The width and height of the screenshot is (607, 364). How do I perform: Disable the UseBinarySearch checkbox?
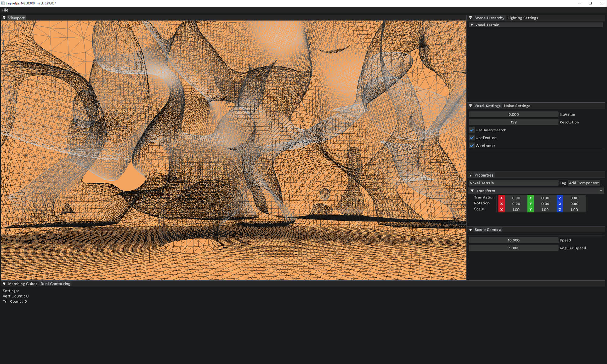[x=472, y=130]
